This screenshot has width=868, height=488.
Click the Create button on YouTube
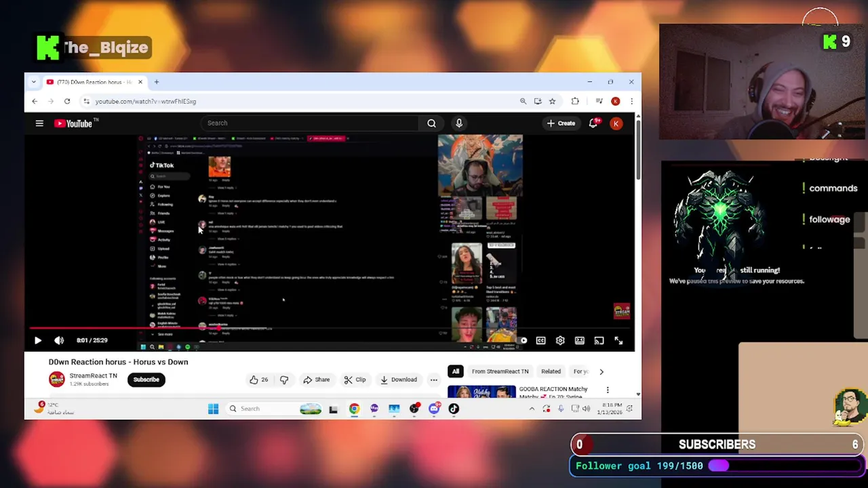coord(561,123)
